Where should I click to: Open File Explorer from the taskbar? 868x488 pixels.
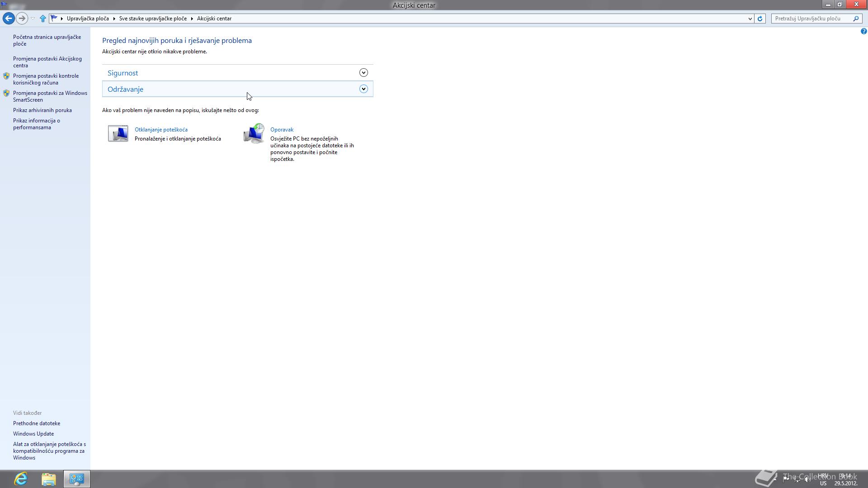click(49, 479)
